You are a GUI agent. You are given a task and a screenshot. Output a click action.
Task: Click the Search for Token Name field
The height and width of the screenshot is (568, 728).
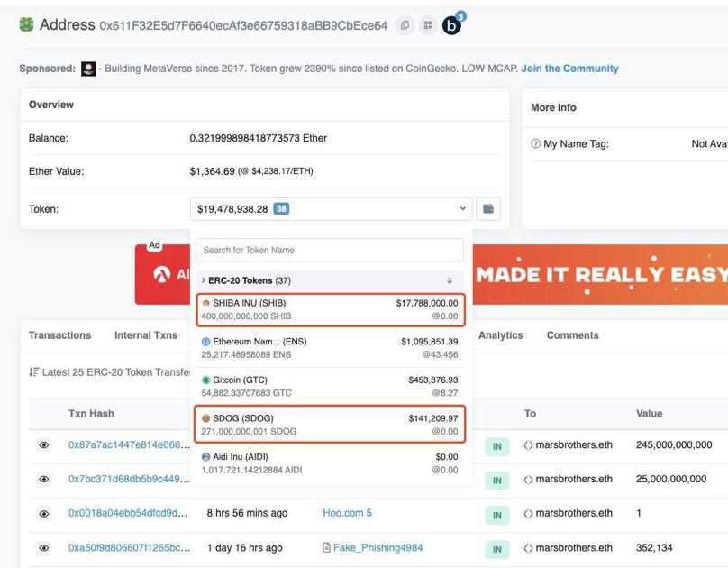pos(330,250)
